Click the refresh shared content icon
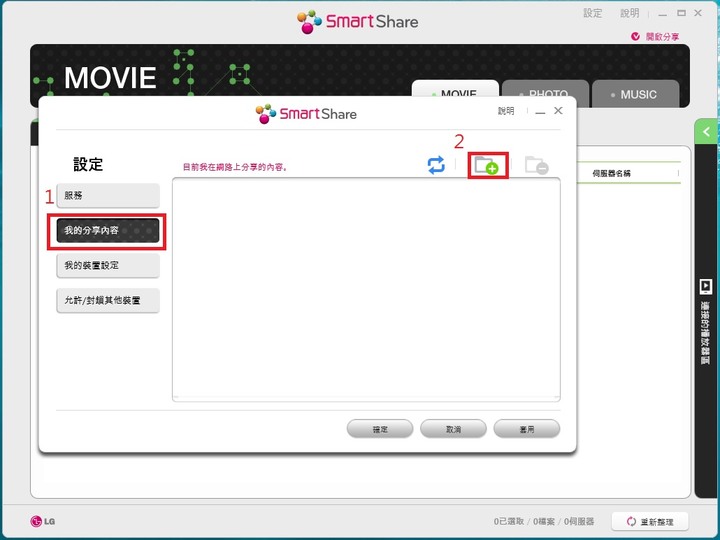720x540 pixels. (x=436, y=165)
